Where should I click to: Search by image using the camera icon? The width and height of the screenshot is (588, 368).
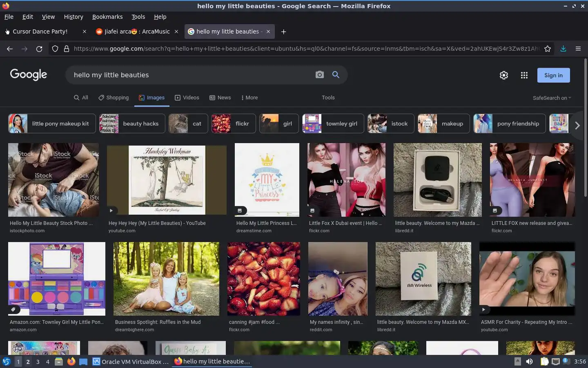pos(320,75)
